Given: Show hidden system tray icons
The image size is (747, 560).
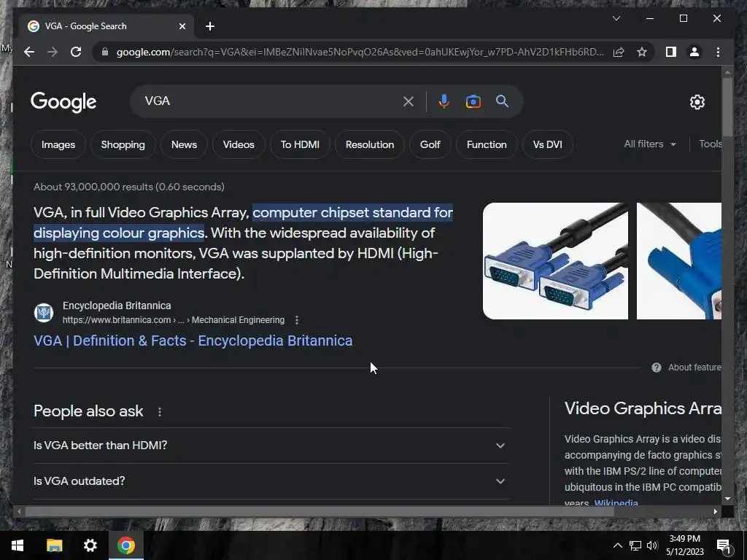Looking at the screenshot, I should point(617,545).
